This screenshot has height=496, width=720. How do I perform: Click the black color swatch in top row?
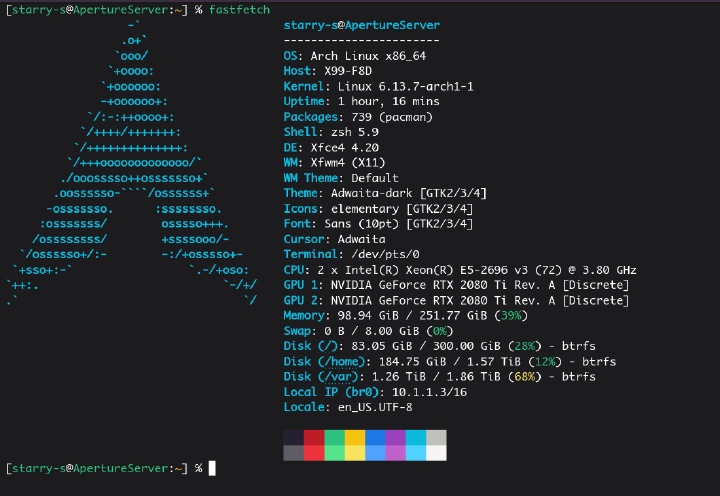coord(293,438)
